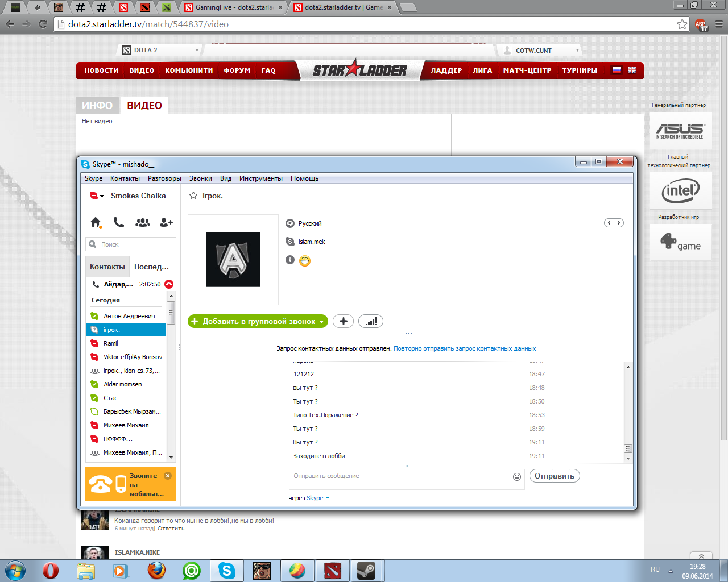
Task: Open Dota 2 from the taskbar
Action: [332, 570]
